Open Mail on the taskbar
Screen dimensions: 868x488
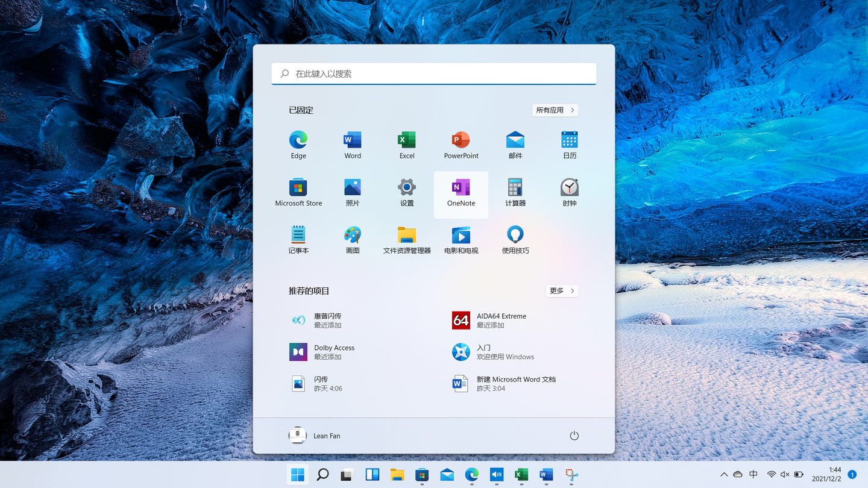tap(447, 475)
